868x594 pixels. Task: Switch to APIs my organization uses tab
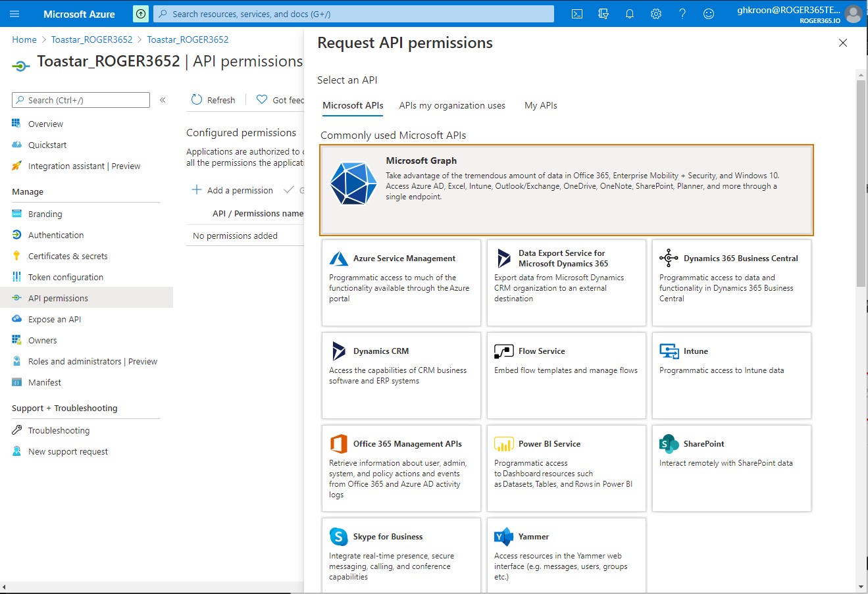click(x=452, y=105)
